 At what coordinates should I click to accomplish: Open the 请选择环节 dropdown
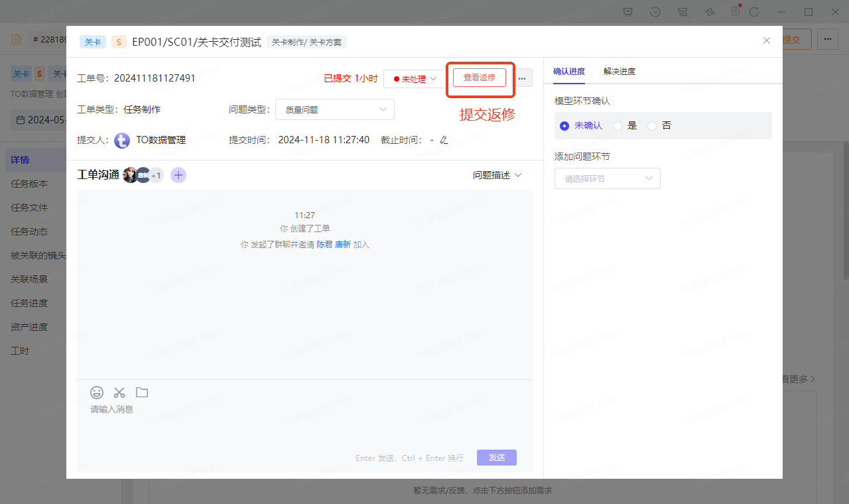[x=607, y=178]
